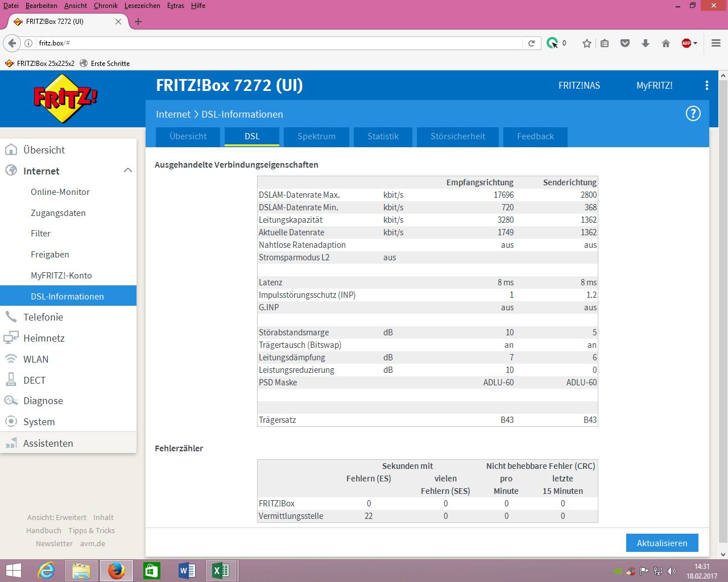Reload the page with the refresh icon

(x=531, y=43)
